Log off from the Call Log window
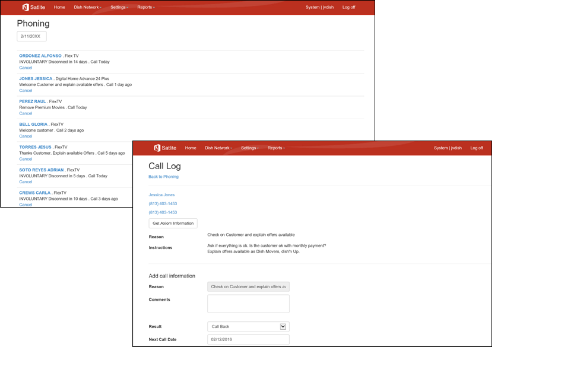The image size is (577, 392). coord(476,148)
